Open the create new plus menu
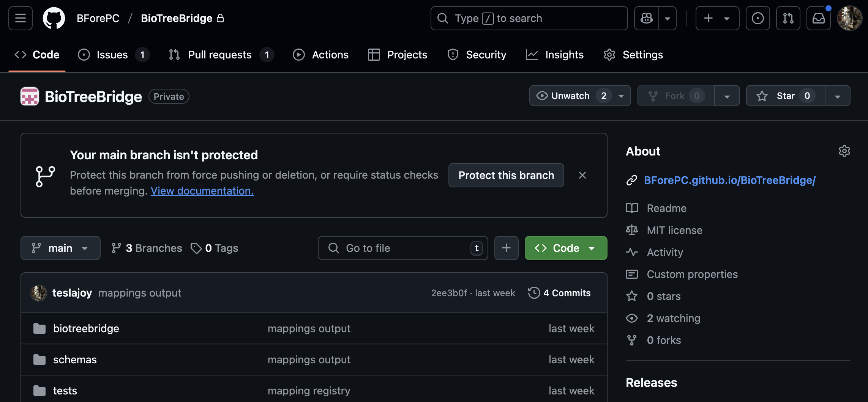Image resolution: width=868 pixels, height=402 pixels. pyautogui.click(x=717, y=18)
